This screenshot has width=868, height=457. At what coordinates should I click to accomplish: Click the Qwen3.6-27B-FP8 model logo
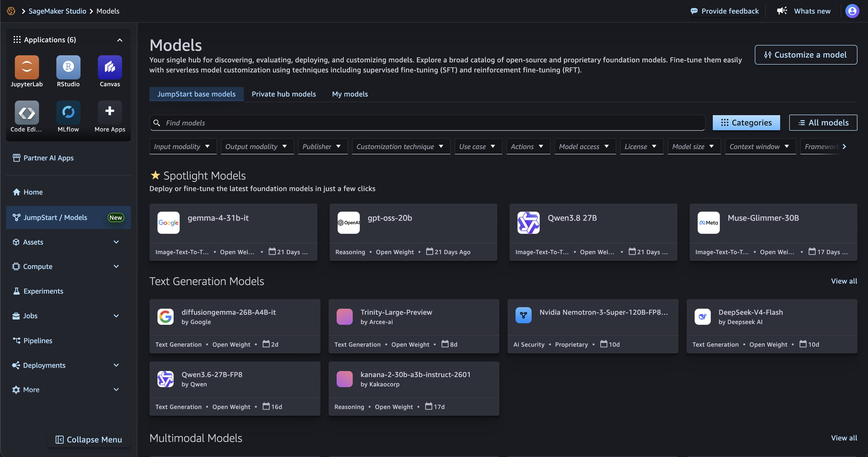coord(166,379)
